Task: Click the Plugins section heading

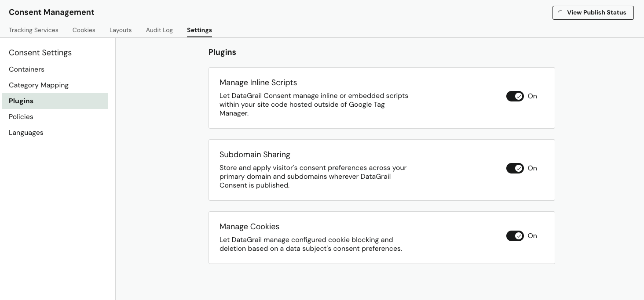Action: coord(222,52)
